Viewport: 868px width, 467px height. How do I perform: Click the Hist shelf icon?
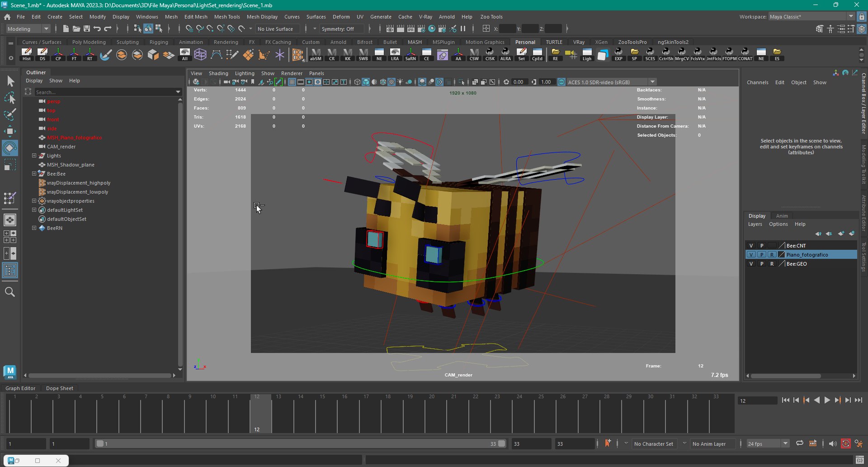[x=27, y=54]
